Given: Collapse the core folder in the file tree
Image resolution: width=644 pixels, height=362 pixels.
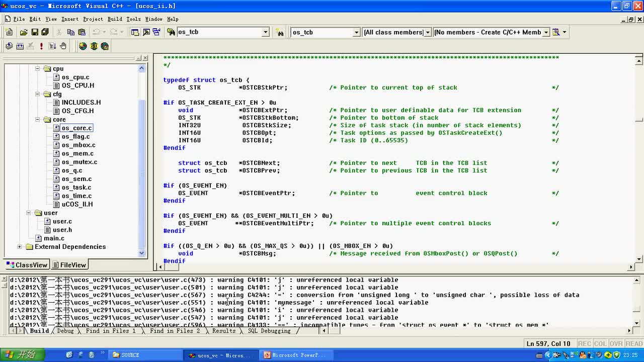Looking at the screenshot, I should (37, 120).
